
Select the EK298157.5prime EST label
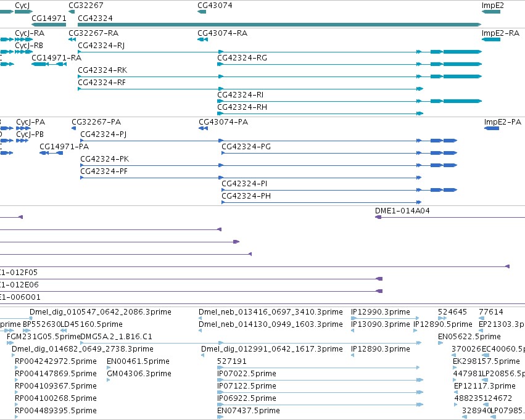click(486, 361)
